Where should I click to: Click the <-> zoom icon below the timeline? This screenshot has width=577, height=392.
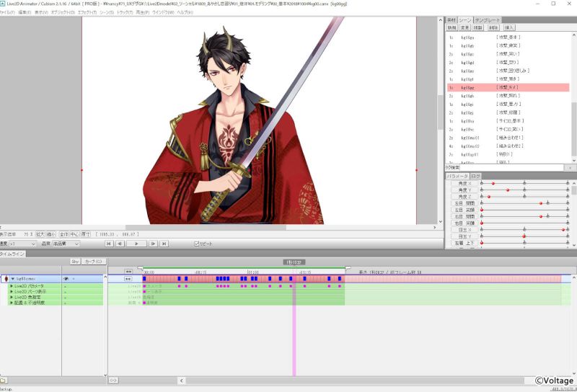[113, 380]
